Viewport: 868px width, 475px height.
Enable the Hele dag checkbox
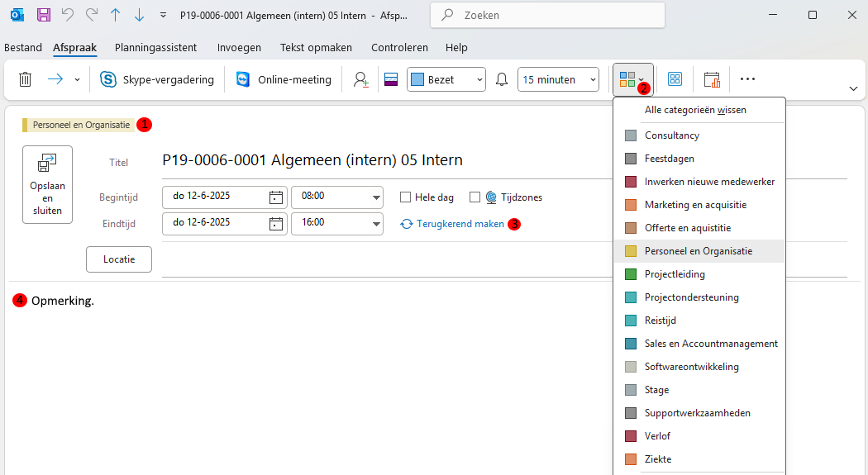pyautogui.click(x=405, y=197)
